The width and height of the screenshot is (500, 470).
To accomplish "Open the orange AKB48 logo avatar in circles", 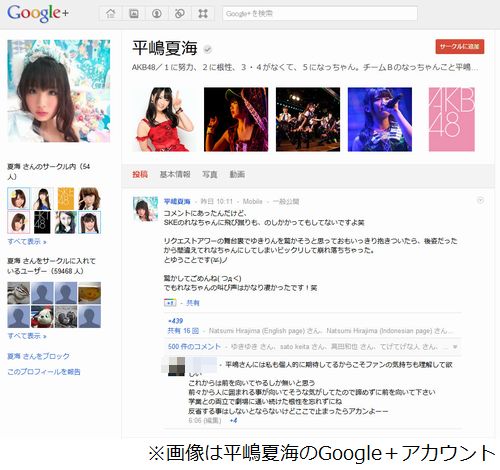I will tap(66, 198).
